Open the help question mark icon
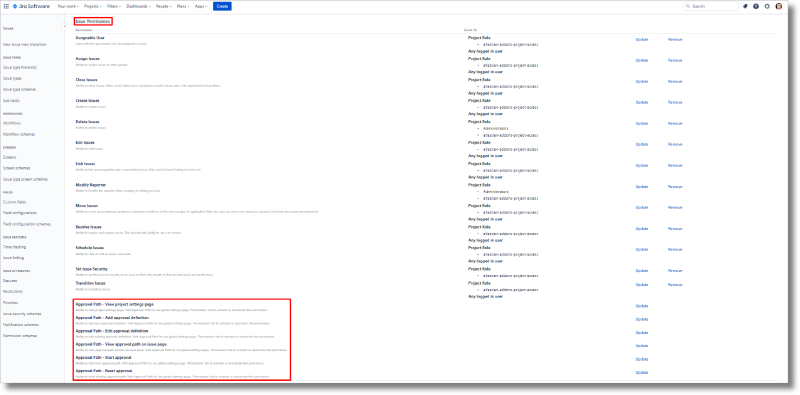800x395 pixels. point(756,6)
